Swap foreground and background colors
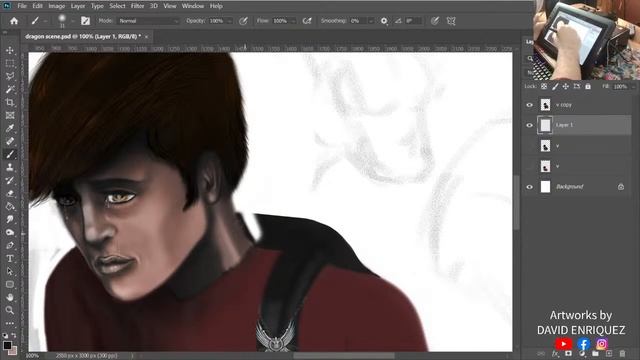Viewport: 640px width, 360px height. click(14, 335)
